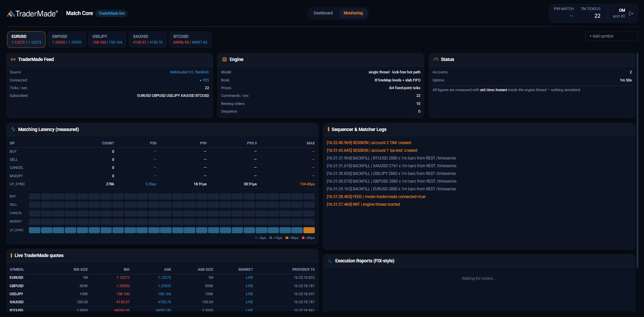Click the ≥50µs legend entry
This screenshot has height=317, width=644.
(308, 238)
